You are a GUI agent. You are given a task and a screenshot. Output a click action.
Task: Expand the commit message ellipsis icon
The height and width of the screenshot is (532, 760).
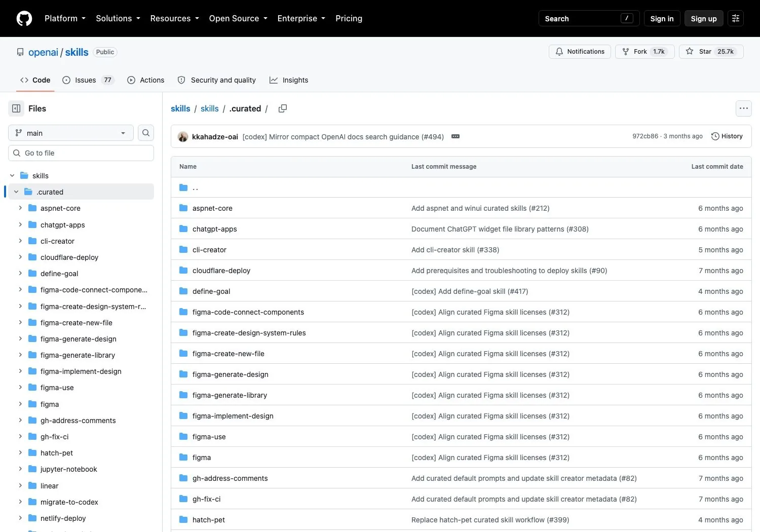pyautogui.click(x=455, y=137)
